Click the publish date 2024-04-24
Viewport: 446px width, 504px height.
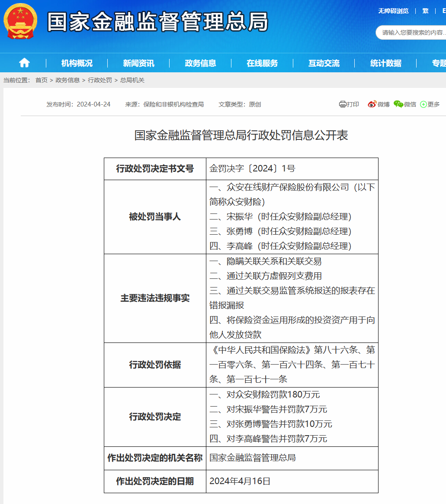(x=93, y=104)
